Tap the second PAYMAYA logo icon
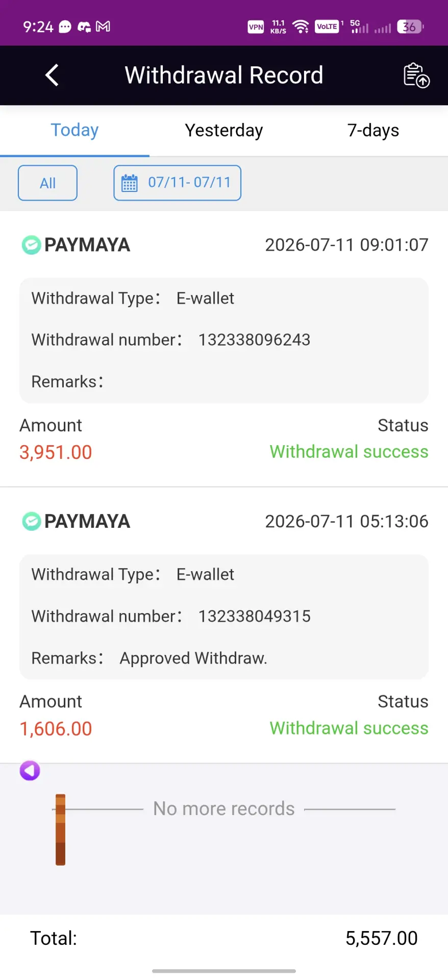 coord(31,521)
